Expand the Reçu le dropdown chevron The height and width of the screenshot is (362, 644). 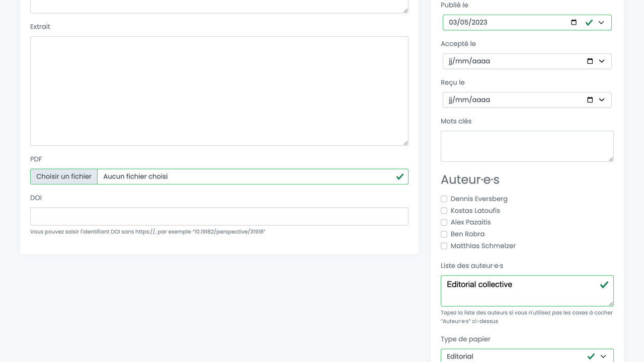[602, 100]
